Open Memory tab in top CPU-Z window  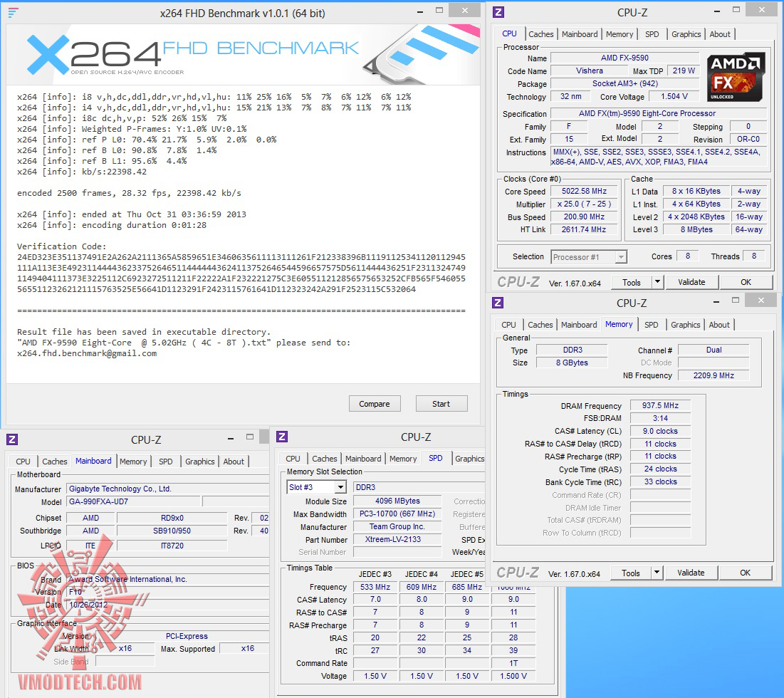pos(620,34)
